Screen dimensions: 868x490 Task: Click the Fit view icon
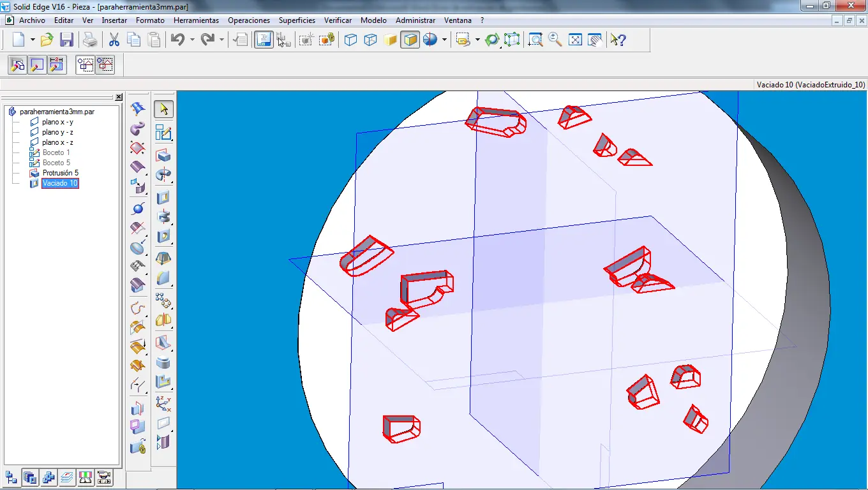pyautogui.click(x=575, y=40)
